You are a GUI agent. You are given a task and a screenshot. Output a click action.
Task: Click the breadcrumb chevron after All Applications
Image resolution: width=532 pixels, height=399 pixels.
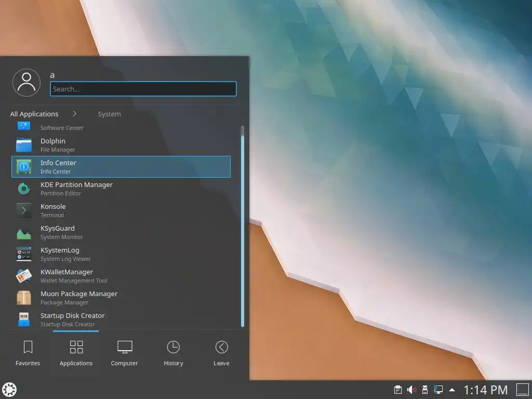[x=75, y=114]
